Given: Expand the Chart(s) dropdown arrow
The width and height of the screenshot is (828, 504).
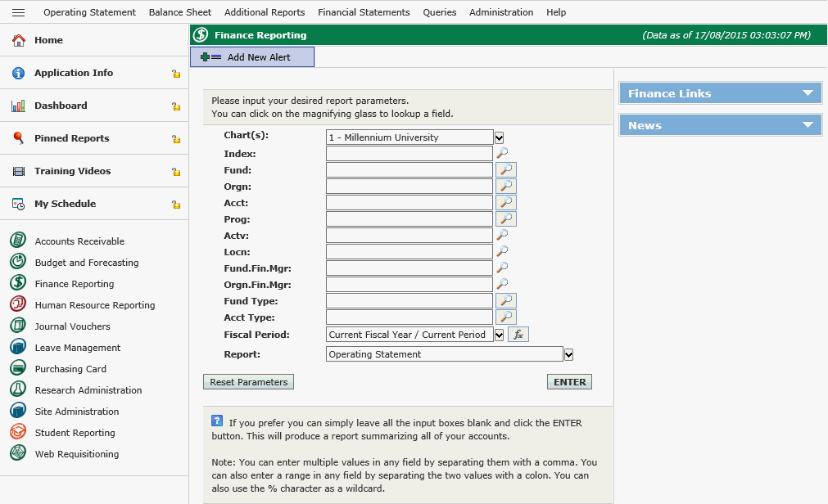Looking at the screenshot, I should pos(499,137).
